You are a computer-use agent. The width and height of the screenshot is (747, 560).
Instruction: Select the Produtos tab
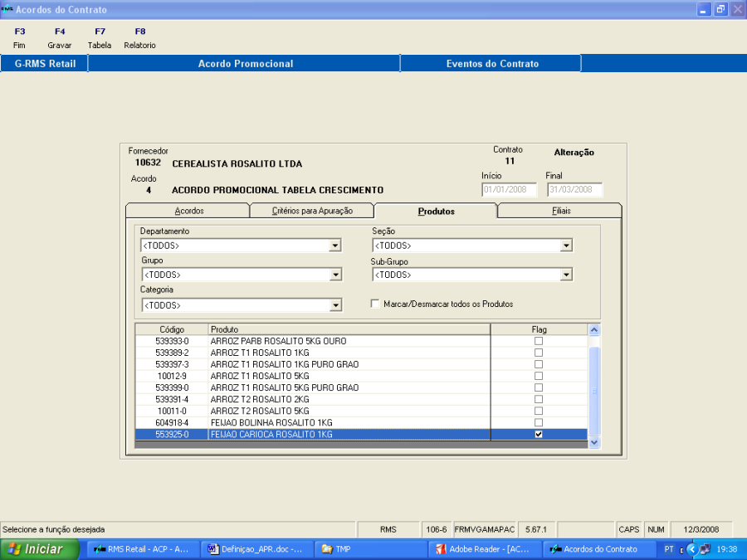pos(436,211)
